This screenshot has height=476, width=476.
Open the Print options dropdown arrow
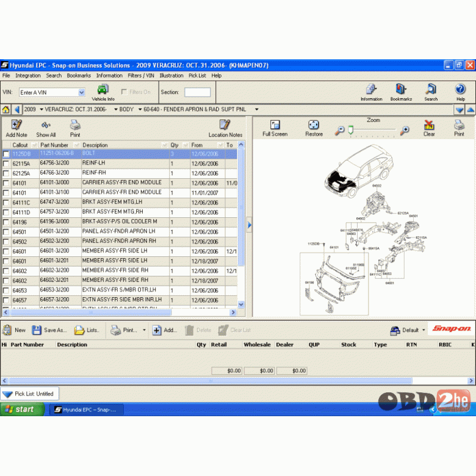(144, 330)
